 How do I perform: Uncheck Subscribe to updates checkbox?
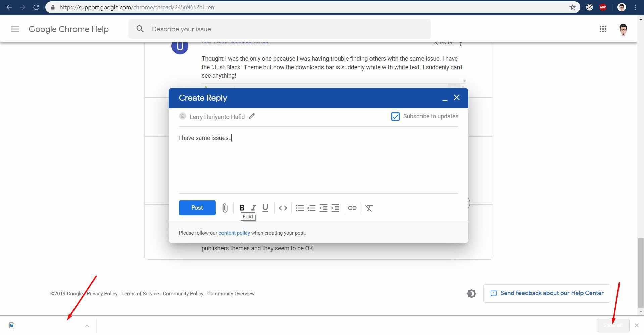(x=395, y=116)
